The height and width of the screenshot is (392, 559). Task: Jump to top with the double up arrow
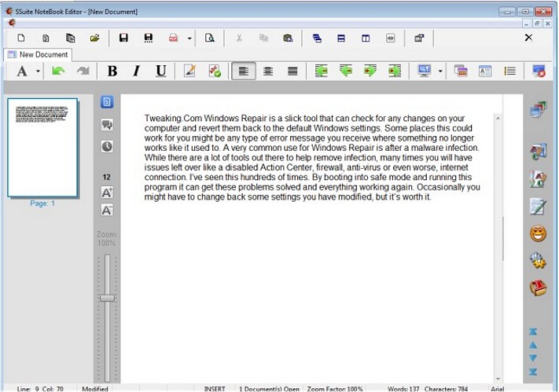[x=533, y=332]
